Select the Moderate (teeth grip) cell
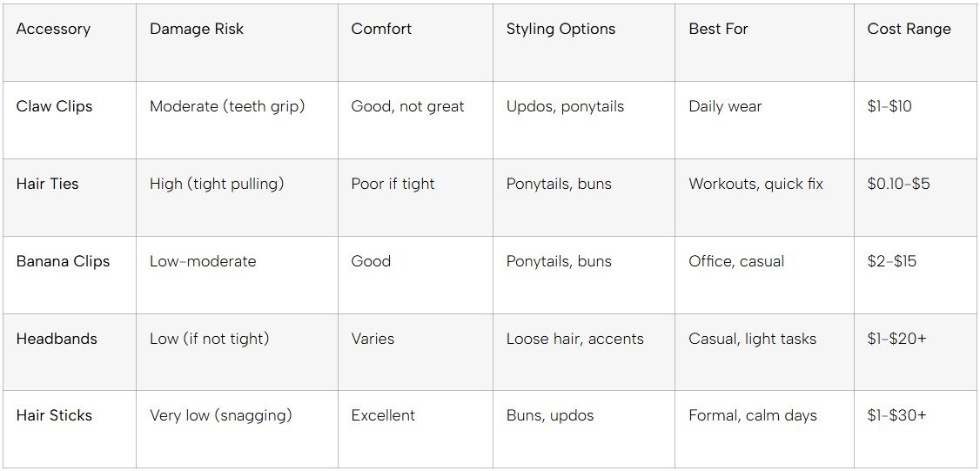Image resolution: width=980 pixels, height=471 pixels. tap(227, 106)
